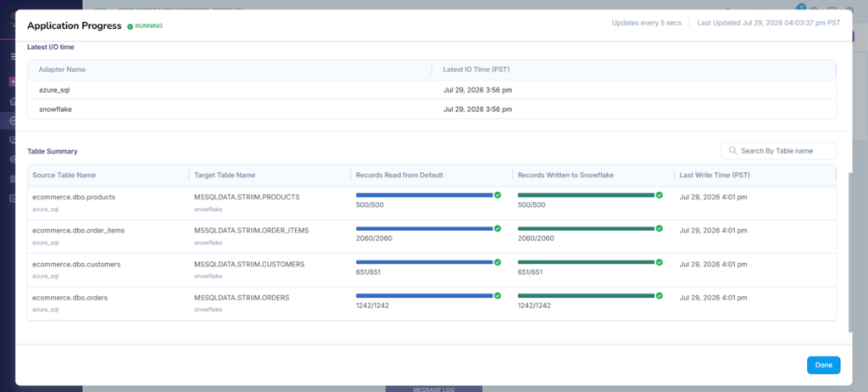Click the read-complete checkmark for ecommerce.dbo.customers
868x392 pixels.
(498, 262)
